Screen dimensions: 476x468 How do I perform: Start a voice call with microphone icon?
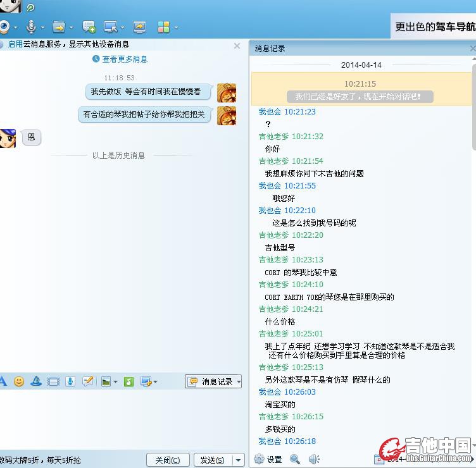pos(31,27)
